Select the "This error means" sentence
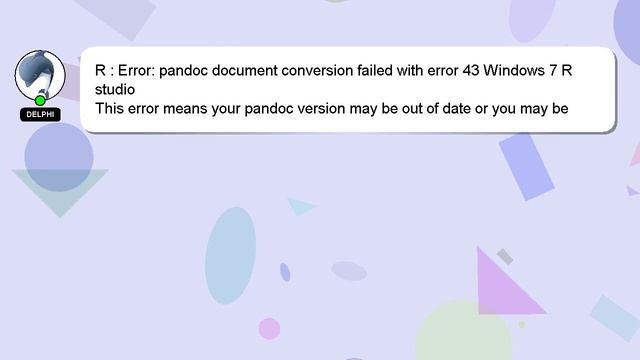Image resolution: width=640 pixels, height=360 pixels. pos(331,109)
